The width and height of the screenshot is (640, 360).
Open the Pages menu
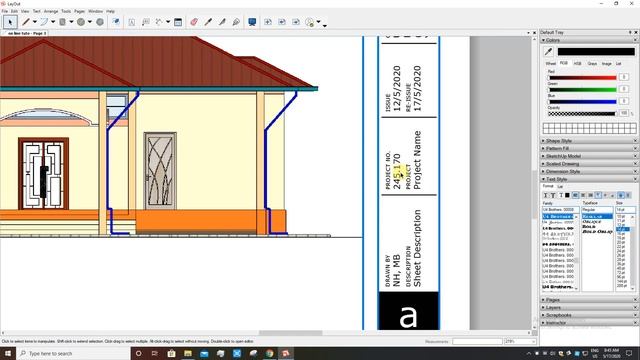coord(80,11)
